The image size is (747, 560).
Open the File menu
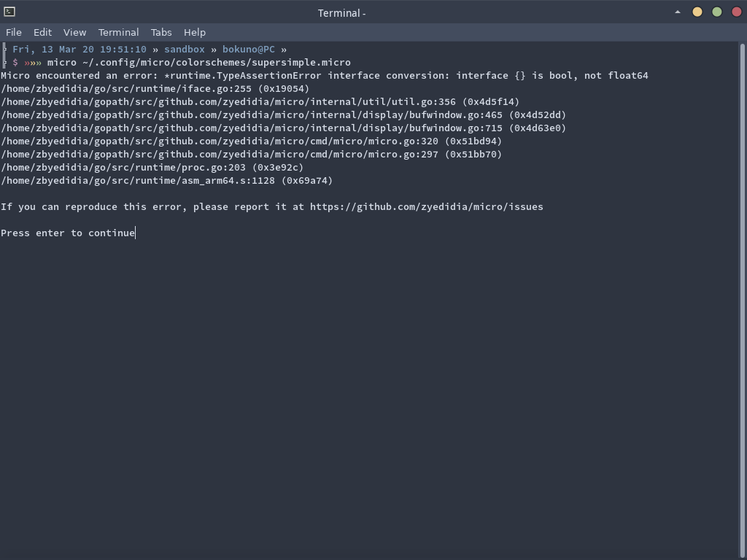click(13, 32)
